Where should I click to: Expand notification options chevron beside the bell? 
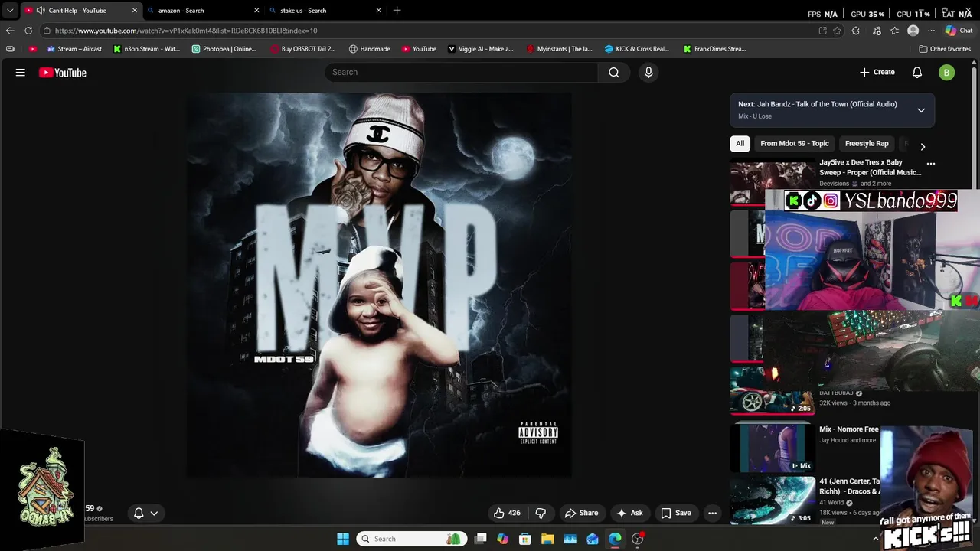154,514
